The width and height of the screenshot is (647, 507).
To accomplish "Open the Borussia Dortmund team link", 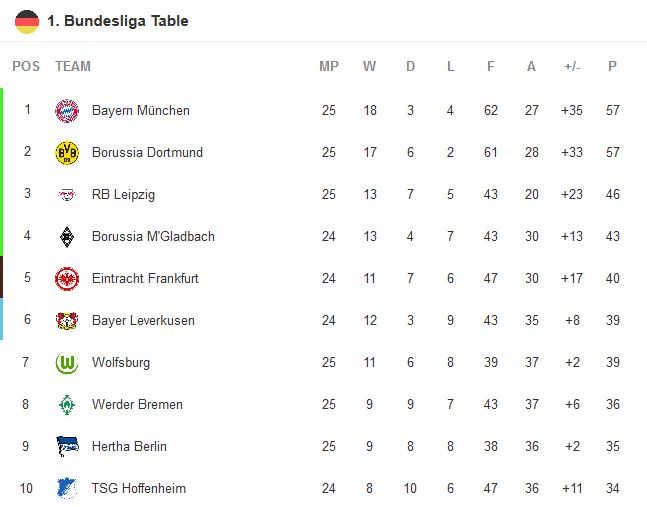I will (x=147, y=153).
